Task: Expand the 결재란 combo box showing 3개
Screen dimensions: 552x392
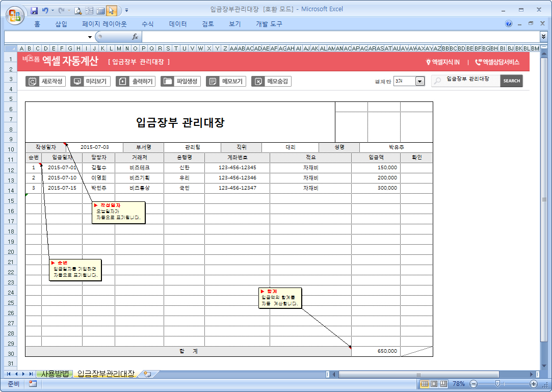Action: pyautogui.click(x=419, y=82)
